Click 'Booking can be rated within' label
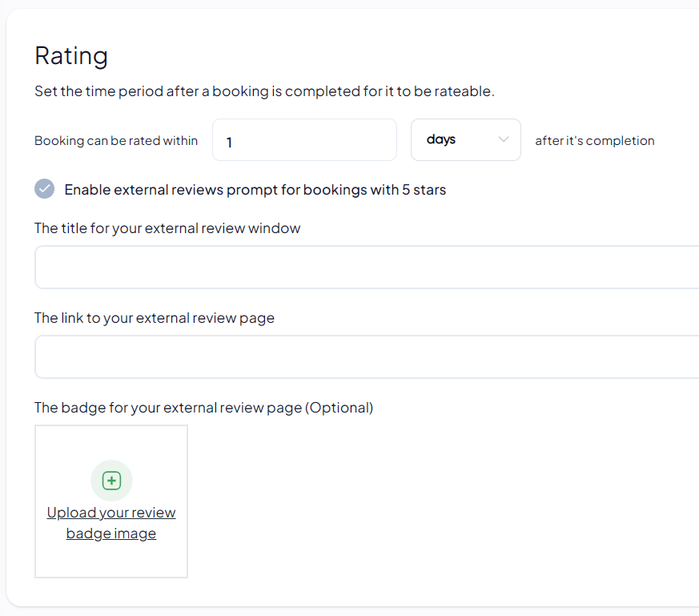The width and height of the screenshot is (699, 616). tap(116, 140)
